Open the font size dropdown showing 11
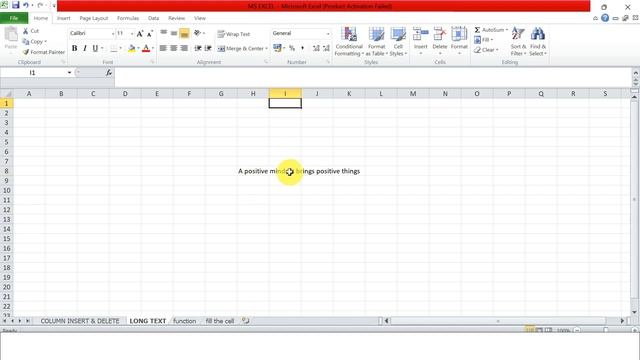 tap(132, 33)
